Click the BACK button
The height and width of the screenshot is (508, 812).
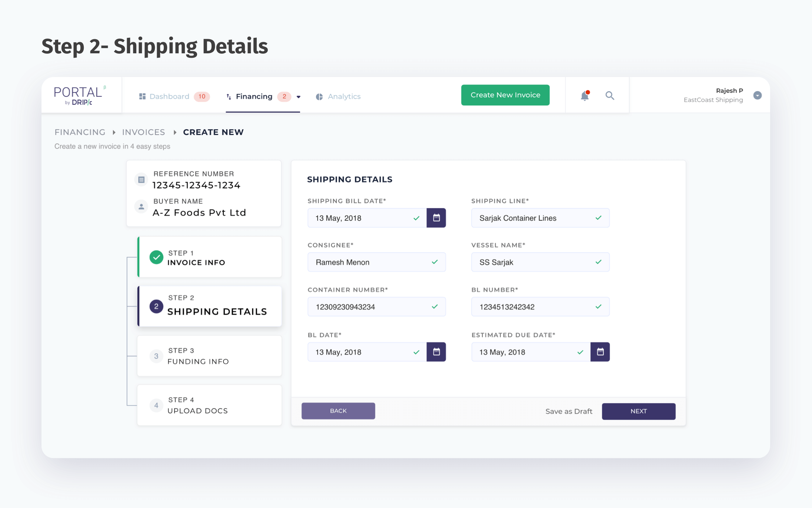[x=338, y=411]
